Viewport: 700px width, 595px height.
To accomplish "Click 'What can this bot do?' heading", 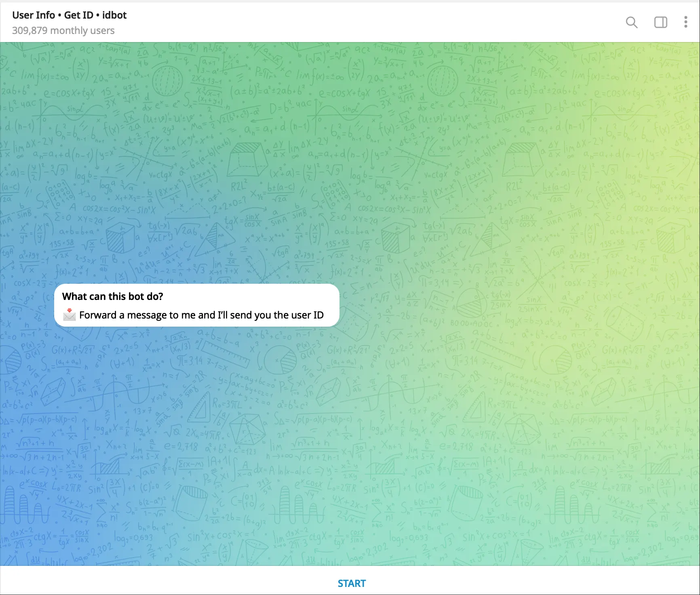I will click(x=113, y=296).
